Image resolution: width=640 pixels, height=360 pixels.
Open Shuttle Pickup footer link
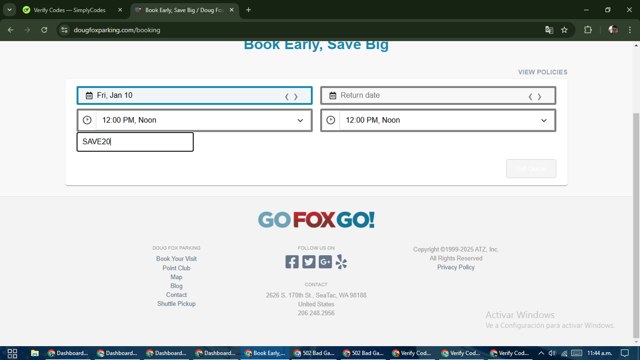[176, 304]
